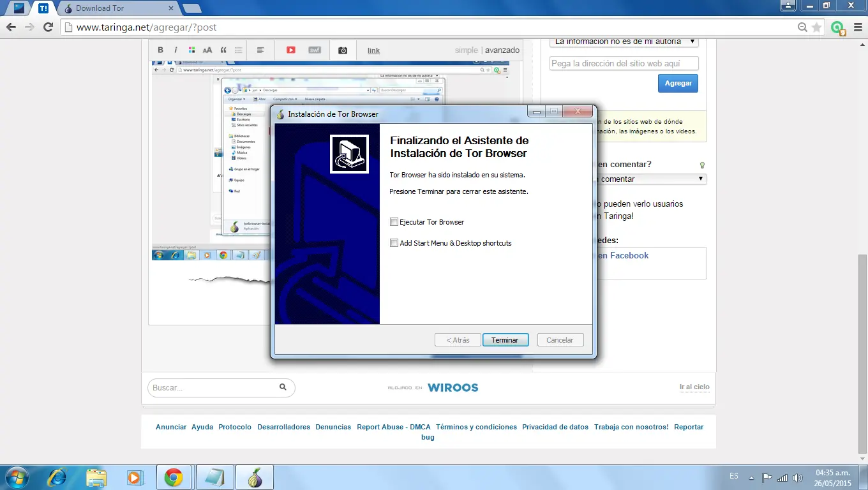The image size is (868, 490).
Task: Open the text color picker in the editor toolbar
Action: tap(191, 50)
